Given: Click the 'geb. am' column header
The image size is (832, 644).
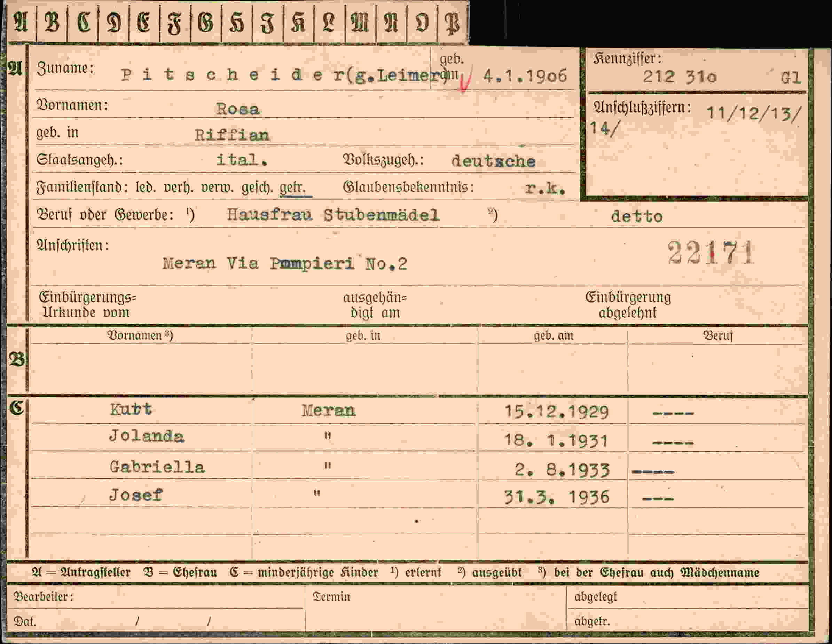Looking at the screenshot, I should 553,335.
